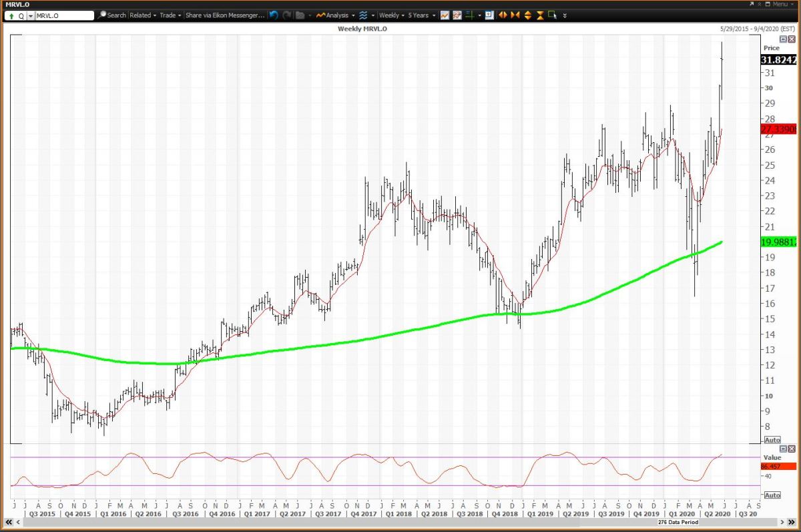Viewport: 801px width, 532px height.
Task: Click the Weekly MRVL.O chart title
Action: (x=362, y=29)
